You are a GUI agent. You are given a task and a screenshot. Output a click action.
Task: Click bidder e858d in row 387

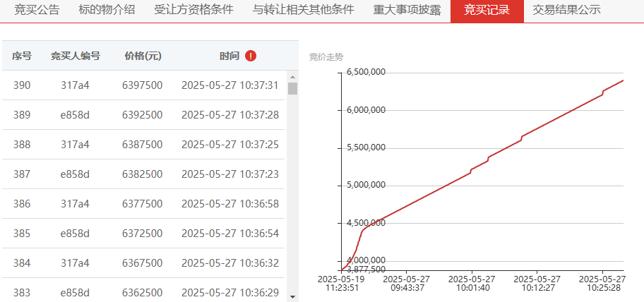tap(75, 174)
